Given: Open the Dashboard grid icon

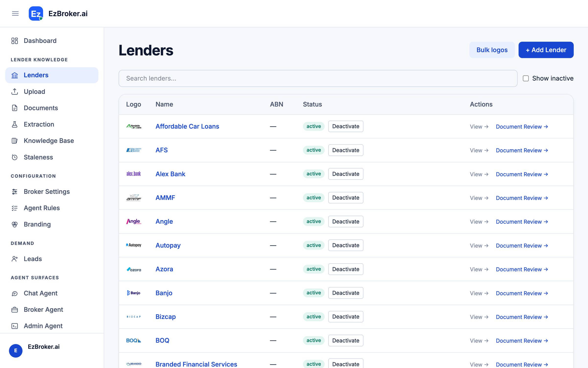Looking at the screenshot, I should coord(15,41).
